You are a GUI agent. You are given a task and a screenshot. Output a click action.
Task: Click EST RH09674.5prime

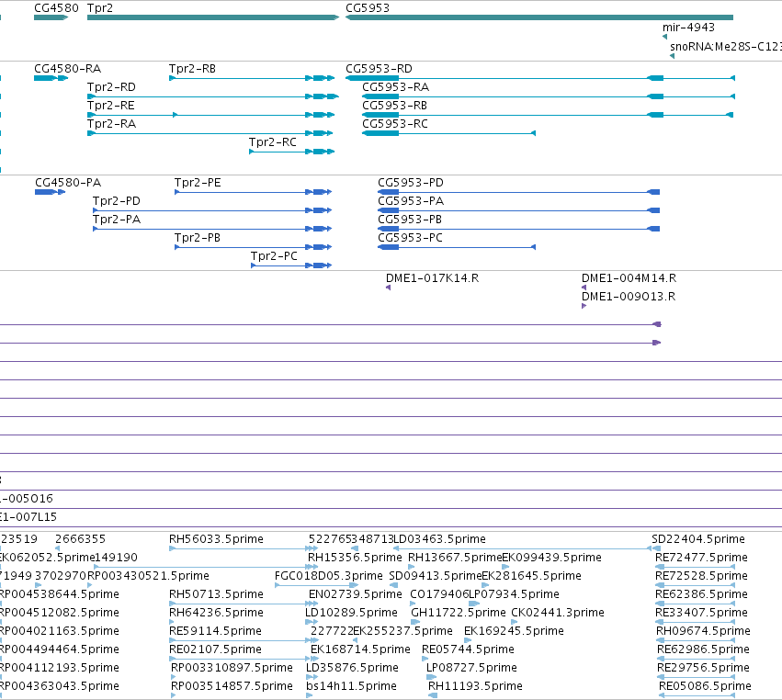[703, 631]
